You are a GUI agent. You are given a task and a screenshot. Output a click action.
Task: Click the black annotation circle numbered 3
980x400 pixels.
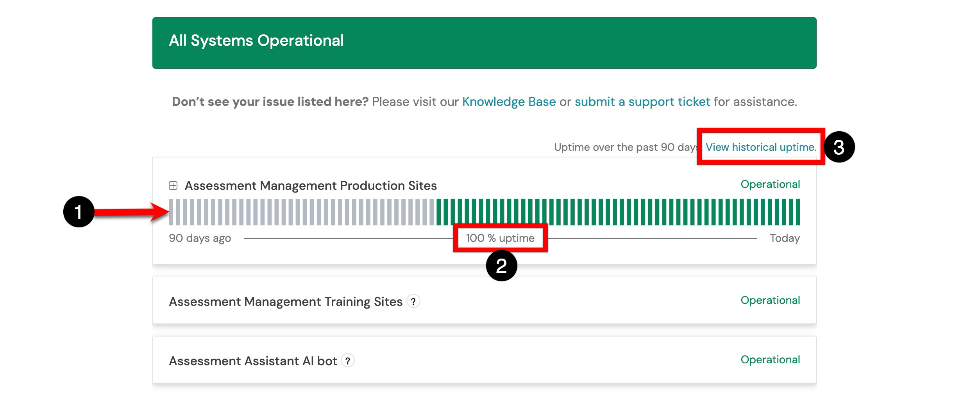point(839,147)
